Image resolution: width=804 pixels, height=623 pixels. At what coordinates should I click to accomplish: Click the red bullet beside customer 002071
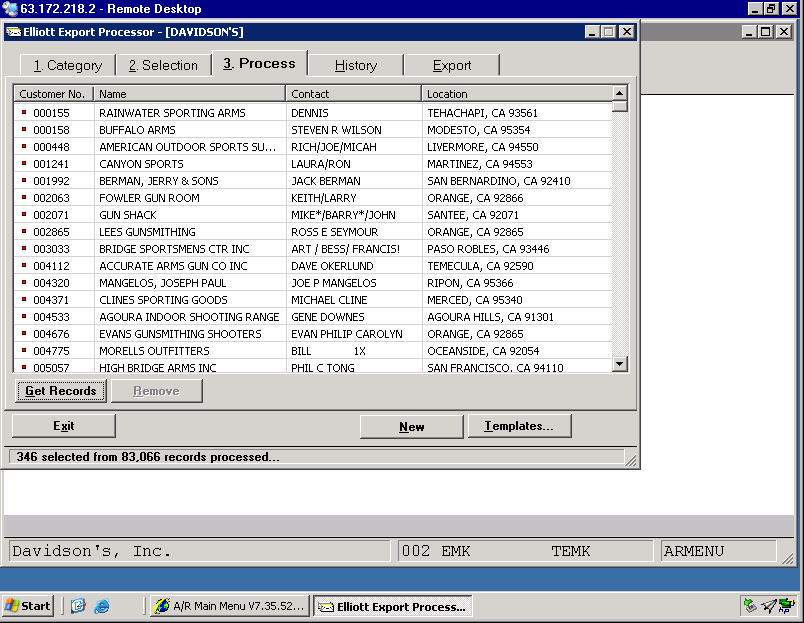pyautogui.click(x=24, y=214)
